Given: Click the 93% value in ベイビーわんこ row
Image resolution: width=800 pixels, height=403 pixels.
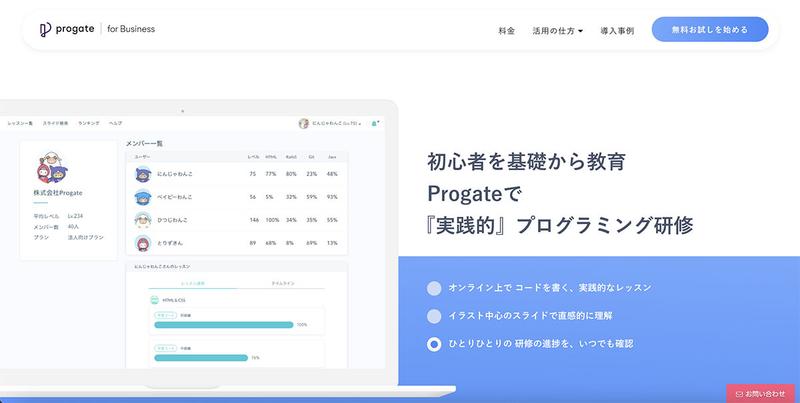Looking at the screenshot, I should pos(332,197).
